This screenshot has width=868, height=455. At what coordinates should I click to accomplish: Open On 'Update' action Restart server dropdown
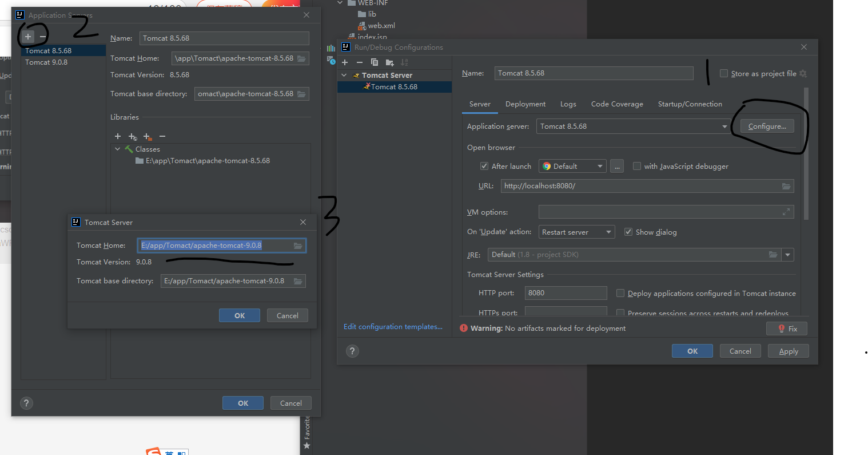tap(577, 232)
